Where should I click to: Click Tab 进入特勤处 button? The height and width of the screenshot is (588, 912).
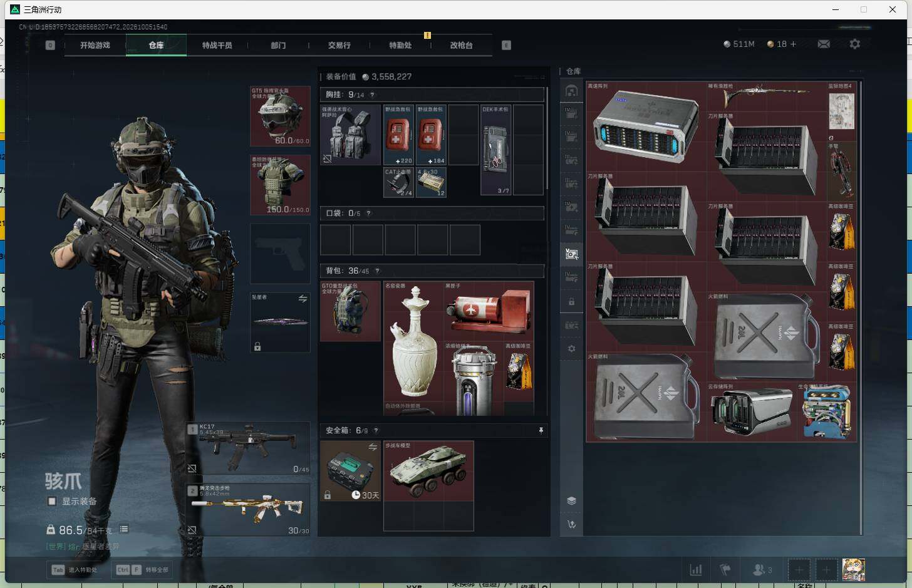click(75, 570)
